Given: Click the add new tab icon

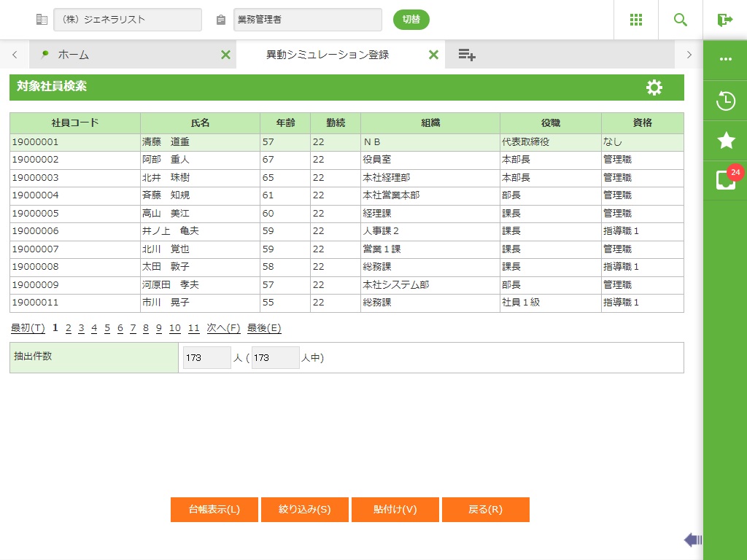Looking at the screenshot, I should coord(467,55).
